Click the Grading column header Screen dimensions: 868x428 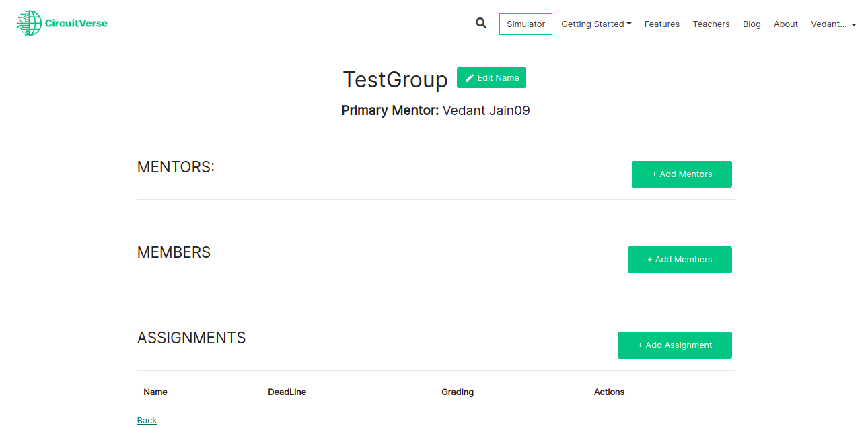458,392
